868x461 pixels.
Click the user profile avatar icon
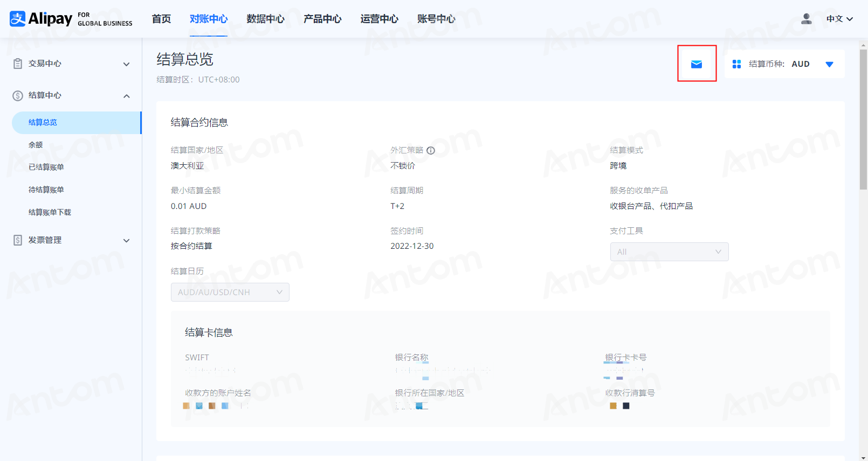[807, 19]
